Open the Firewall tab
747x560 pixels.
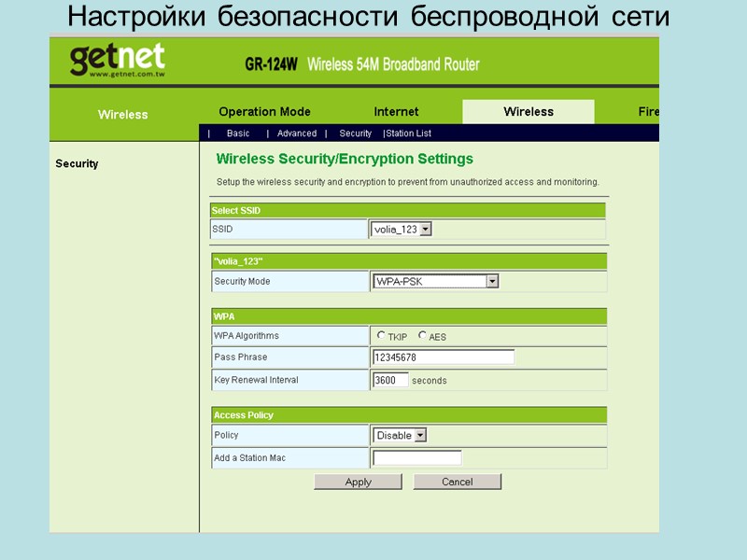point(649,111)
